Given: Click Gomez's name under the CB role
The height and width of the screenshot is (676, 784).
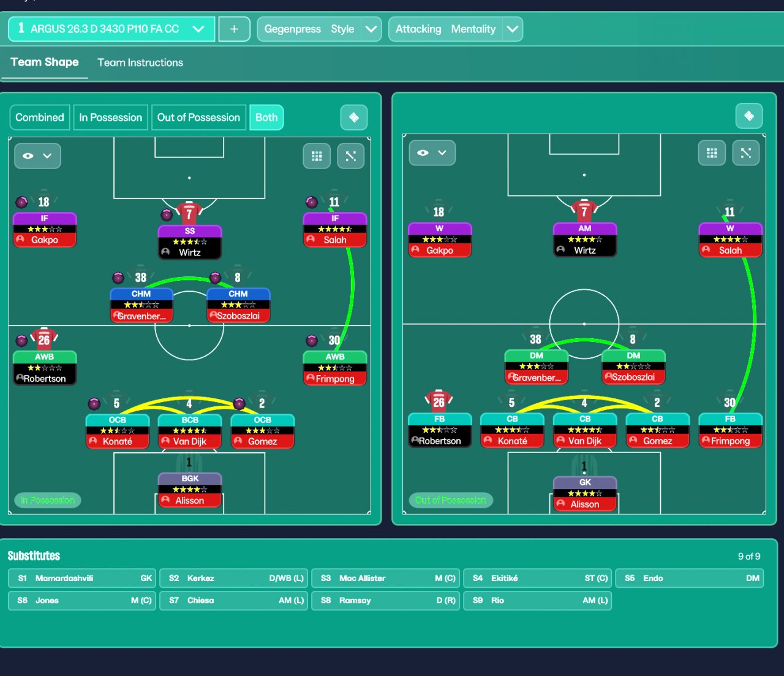Looking at the screenshot, I should [658, 441].
